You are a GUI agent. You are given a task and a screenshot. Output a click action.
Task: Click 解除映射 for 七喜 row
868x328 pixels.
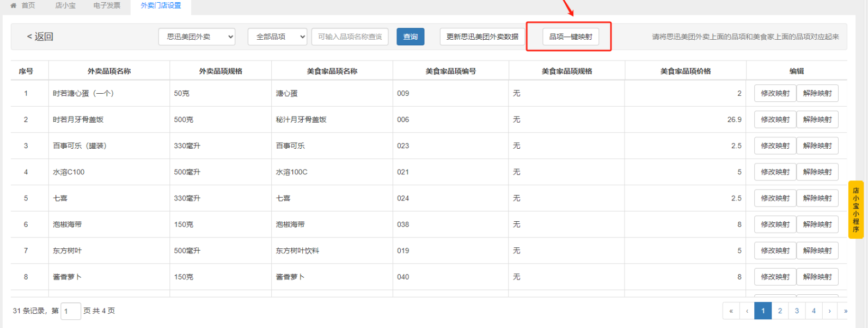817,198
